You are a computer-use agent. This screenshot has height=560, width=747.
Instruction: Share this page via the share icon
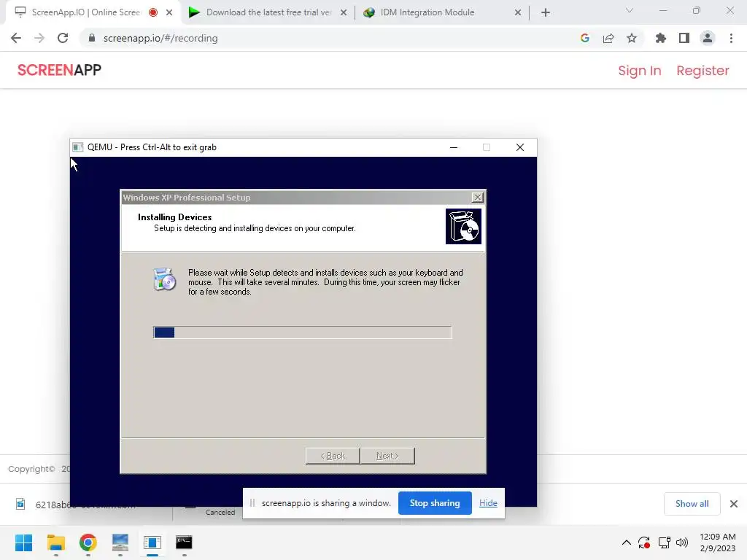point(608,38)
